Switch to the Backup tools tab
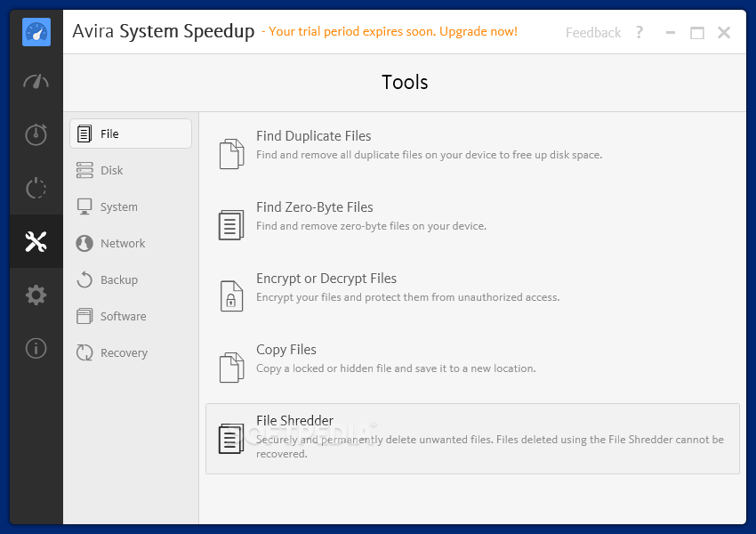Image resolution: width=756 pixels, height=534 pixels. (131, 279)
